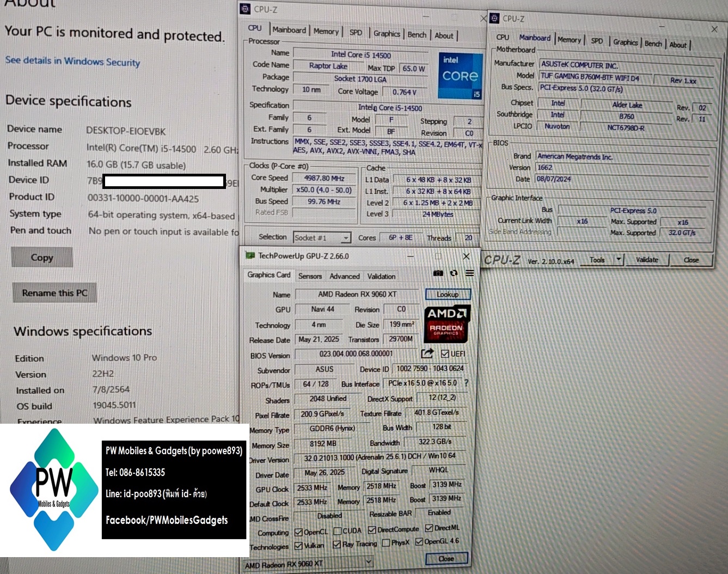The height and width of the screenshot is (574, 728).
Task: Toggle the CUDA checkbox
Action: 338,531
